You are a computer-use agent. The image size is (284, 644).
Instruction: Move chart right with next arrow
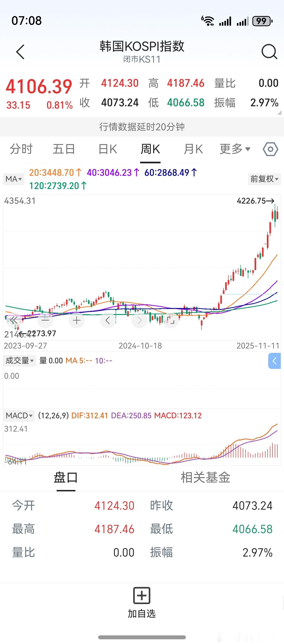coord(139,320)
